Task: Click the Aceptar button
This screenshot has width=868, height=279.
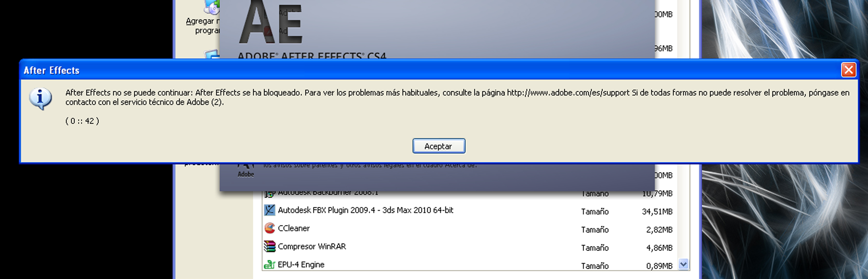Action: [x=439, y=146]
